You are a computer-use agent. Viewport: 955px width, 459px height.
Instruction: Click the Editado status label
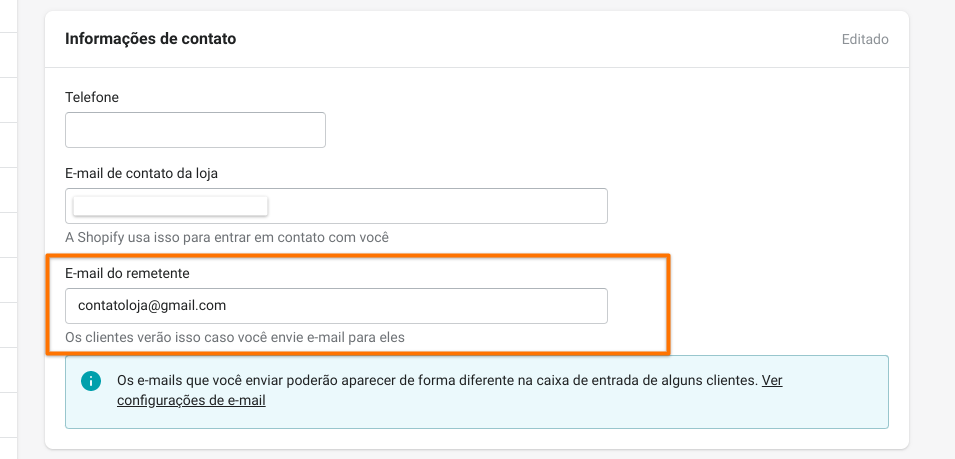click(865, 40)
